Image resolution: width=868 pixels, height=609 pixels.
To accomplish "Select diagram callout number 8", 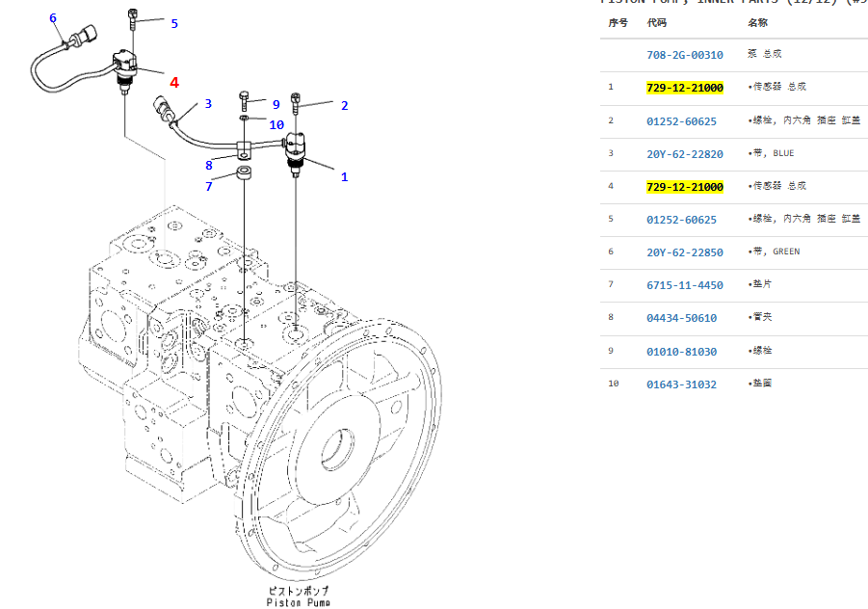I will tap(209, 165).
